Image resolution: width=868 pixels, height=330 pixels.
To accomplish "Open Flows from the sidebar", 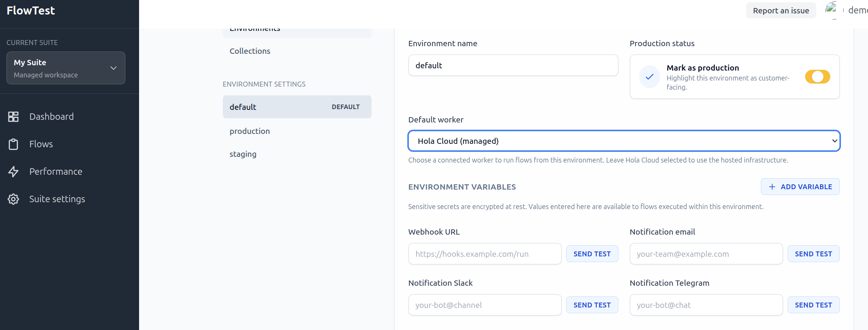I will click(x=40, y=144).
